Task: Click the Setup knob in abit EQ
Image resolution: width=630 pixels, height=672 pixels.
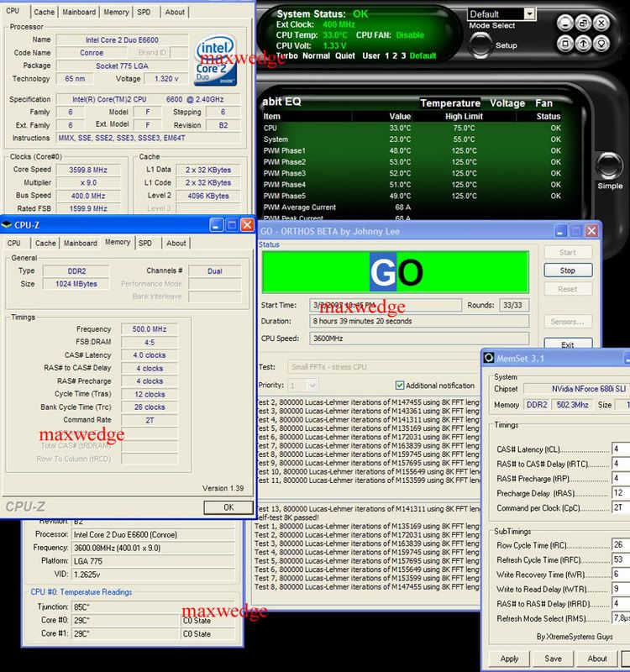Action: (x=480, y=45)
